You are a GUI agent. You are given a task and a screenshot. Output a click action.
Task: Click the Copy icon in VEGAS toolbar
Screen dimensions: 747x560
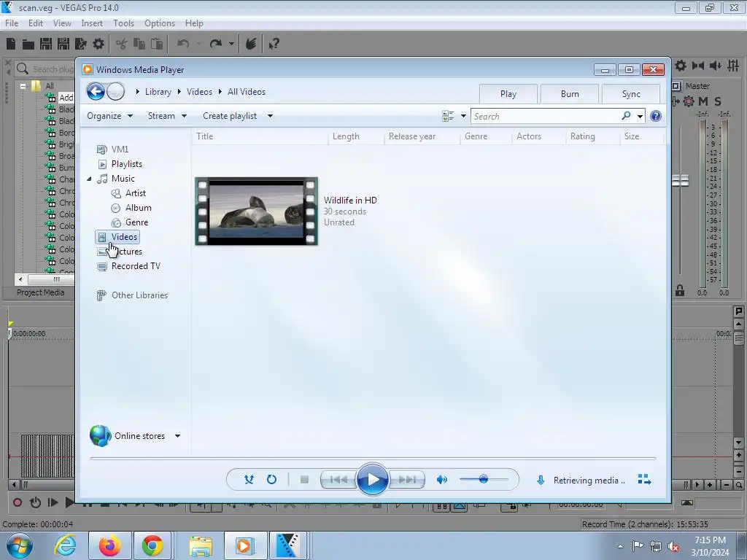(x=139, y=44)
